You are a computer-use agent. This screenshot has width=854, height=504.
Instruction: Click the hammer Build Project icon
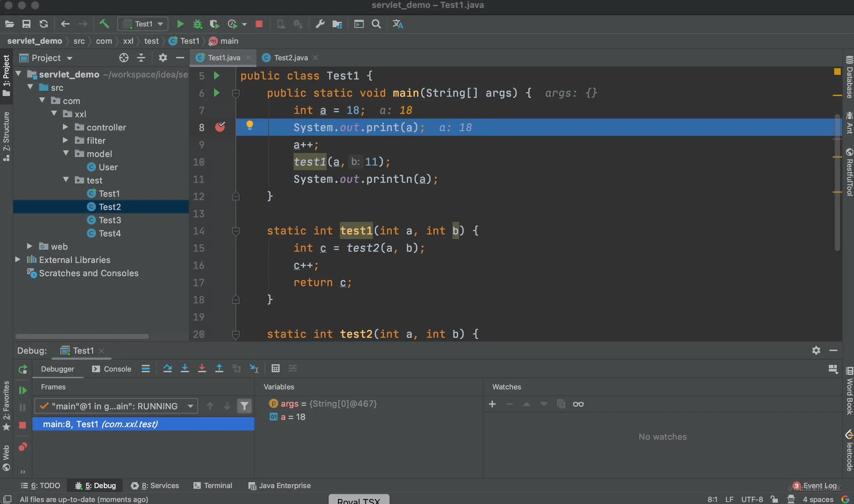104,24
